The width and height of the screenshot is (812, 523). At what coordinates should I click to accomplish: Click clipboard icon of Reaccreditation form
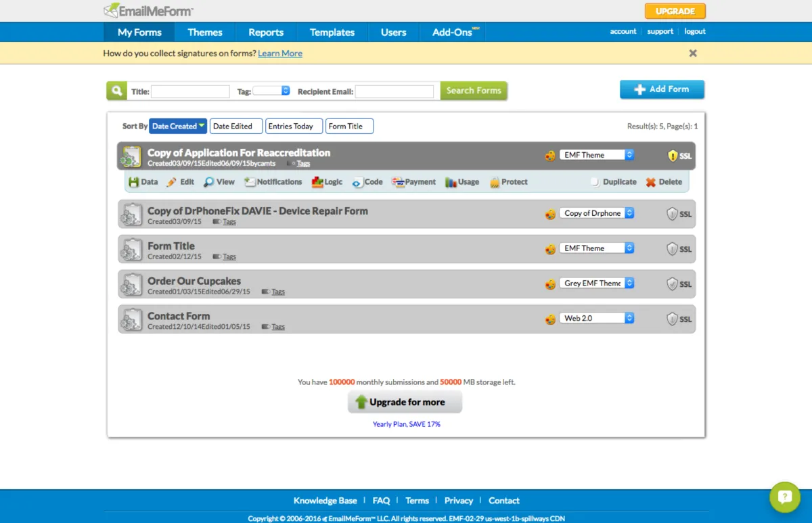click(x=131, y=156)
